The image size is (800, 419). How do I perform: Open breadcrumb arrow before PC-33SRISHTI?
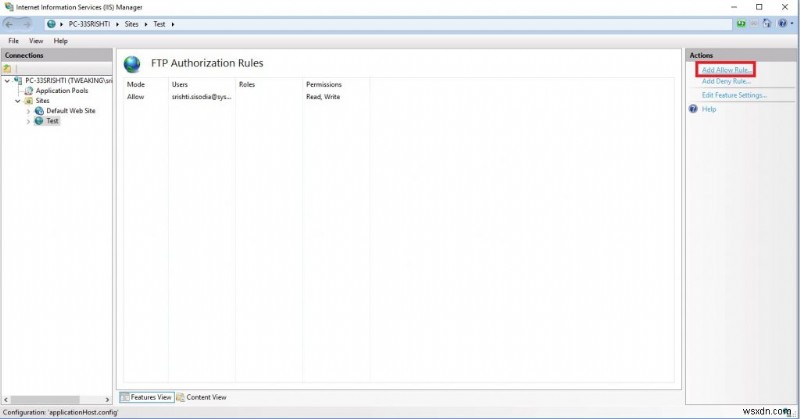tap(62, 24)
